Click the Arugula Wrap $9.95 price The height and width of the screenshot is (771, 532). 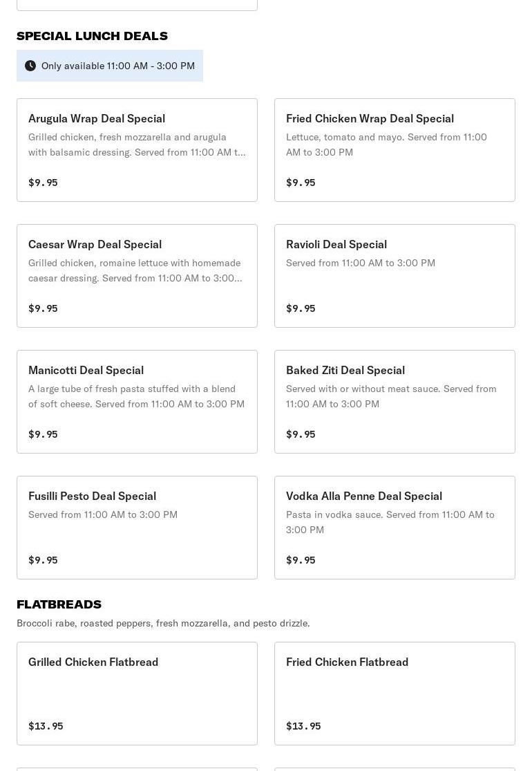[43, 183]
